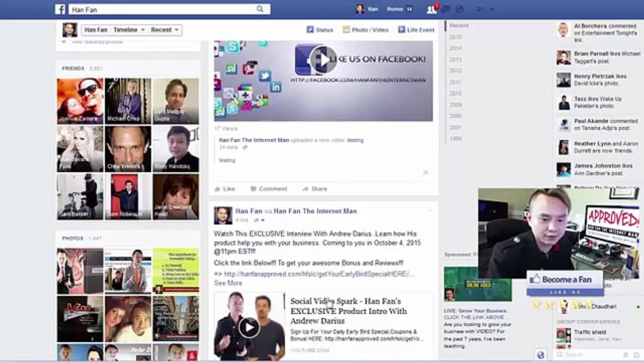Open Joshua Zamora friend thumbnail
Screen dimensions: 644x362
80,101
